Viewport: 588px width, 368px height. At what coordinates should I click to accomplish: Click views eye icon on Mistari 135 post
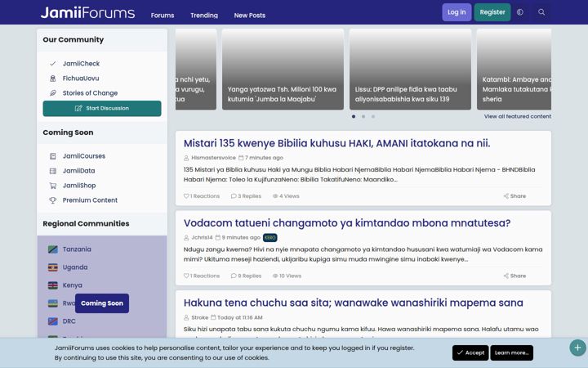tap(275, 196)
